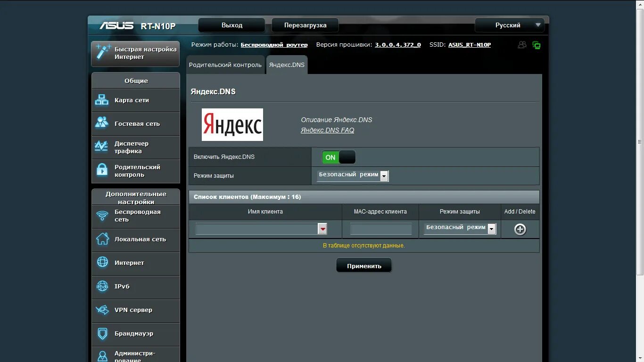This screenshot has height=362, width=644.
Task: Click the firmware version 3.0.0.4.372_0 link
Action: 398,45
